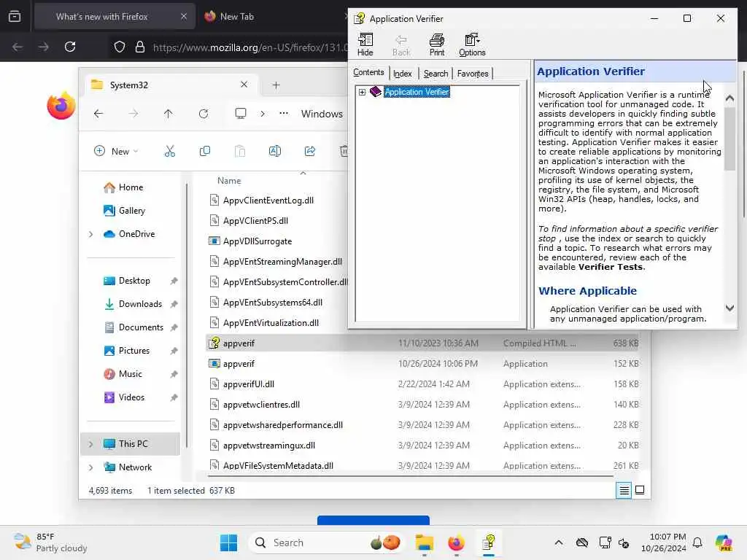Open the Desktop quick access folder
Screen dimensions: 747x560
[127, 281]
